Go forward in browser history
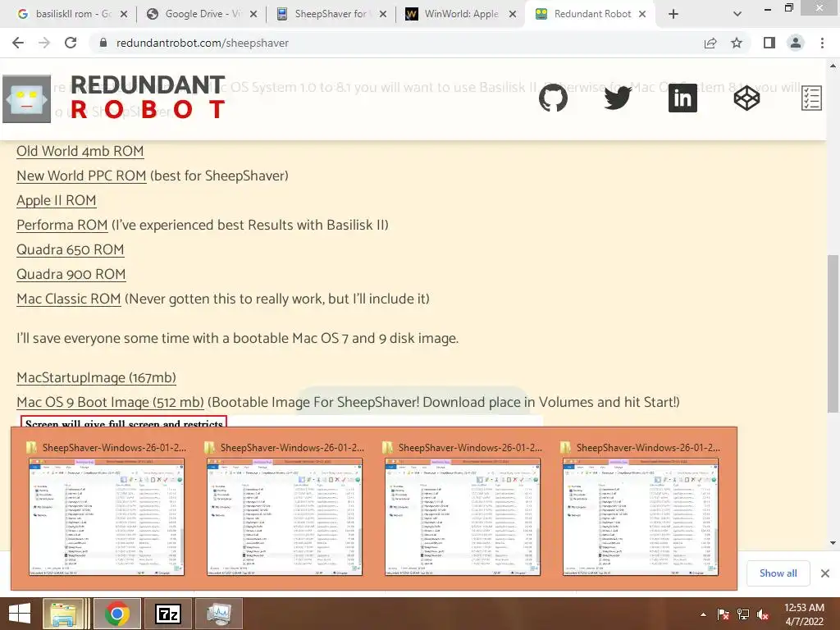840x630 pixels. pyautogui.click(x=44, y=43)
